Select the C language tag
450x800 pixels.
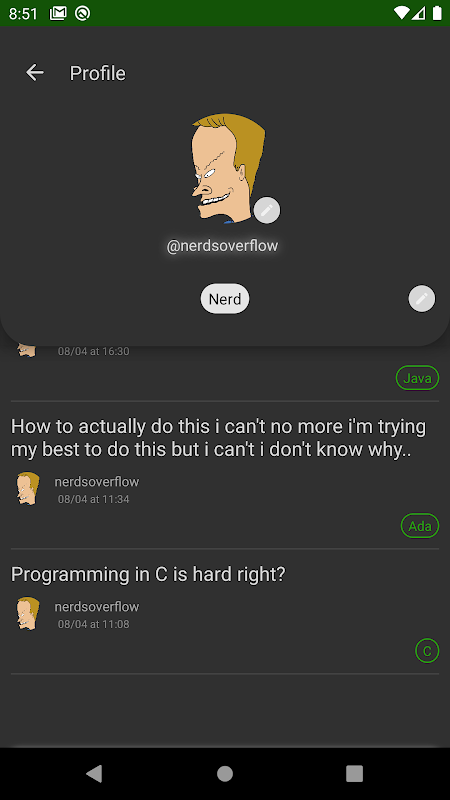(x=427, y=651)
